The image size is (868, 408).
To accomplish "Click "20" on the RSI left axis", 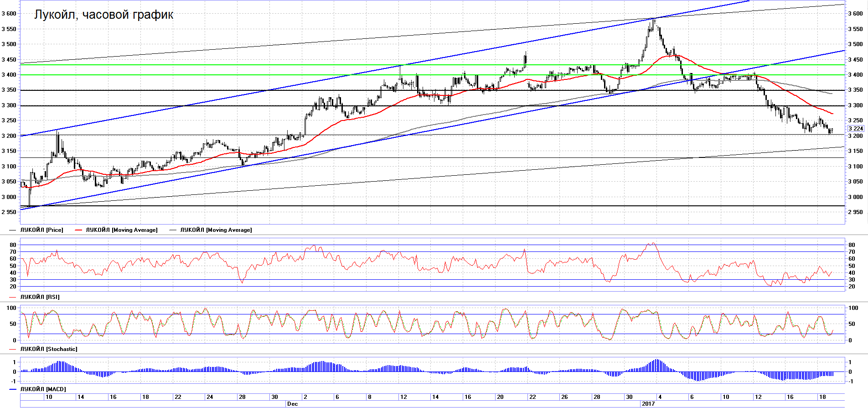I will [13, 287].
